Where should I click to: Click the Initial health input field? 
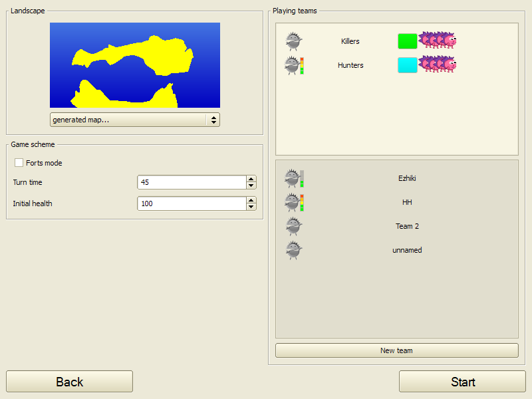pyautogui.click(x=192, y=203)
